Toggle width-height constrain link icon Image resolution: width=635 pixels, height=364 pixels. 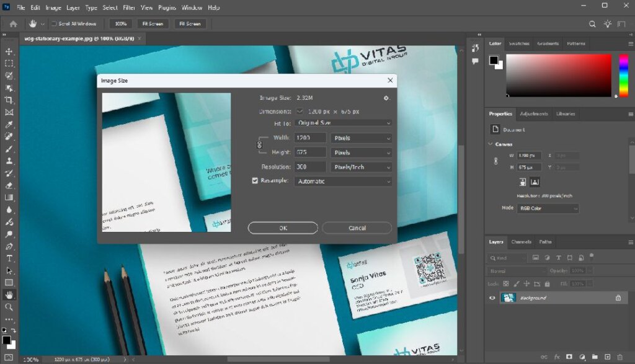click(x=260, y=144)
